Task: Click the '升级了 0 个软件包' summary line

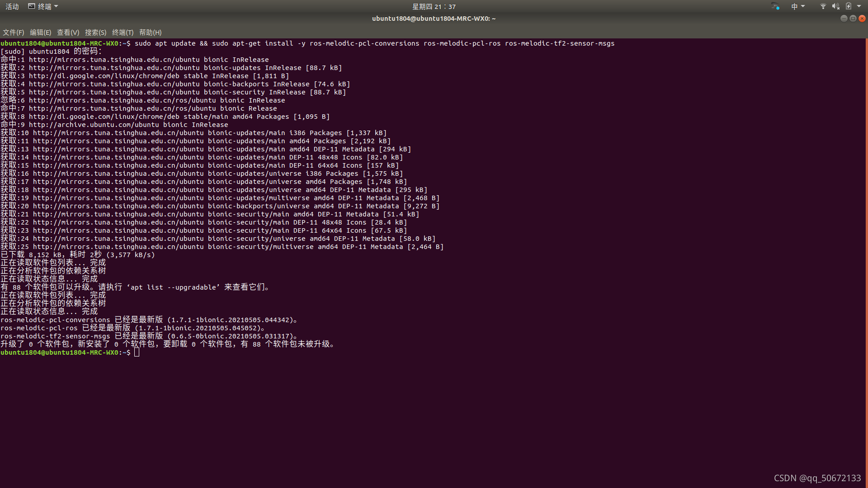Action: (167, 344)
